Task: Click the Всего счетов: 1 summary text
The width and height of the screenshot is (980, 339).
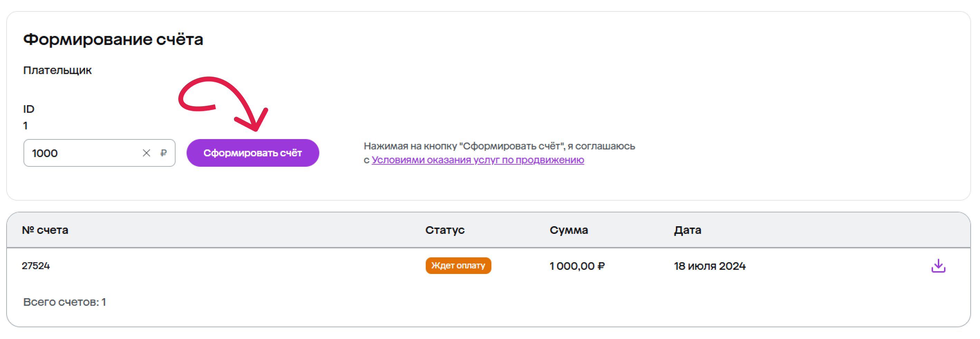Action: pyautogui.click(x=64, y=302)
